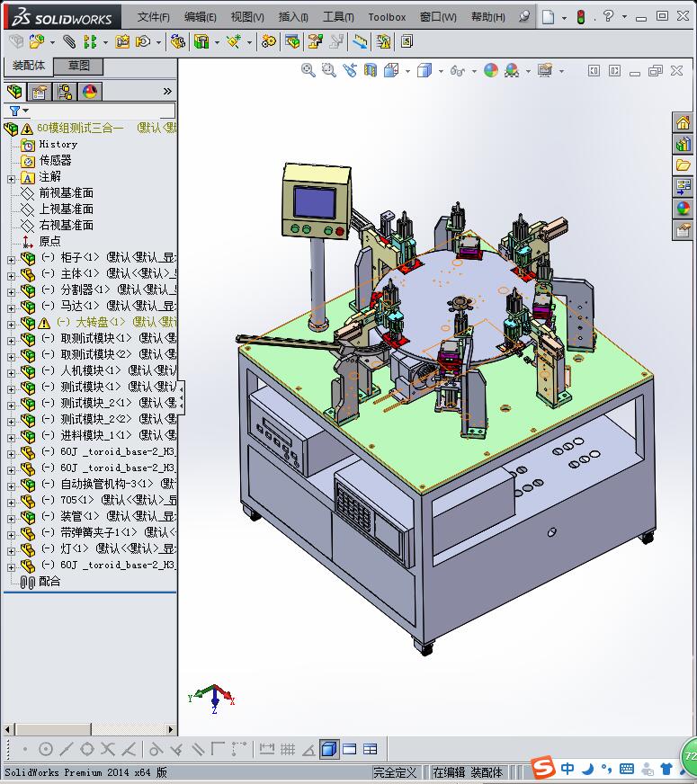Expand the 大转盘<1> component

point(11,325)
